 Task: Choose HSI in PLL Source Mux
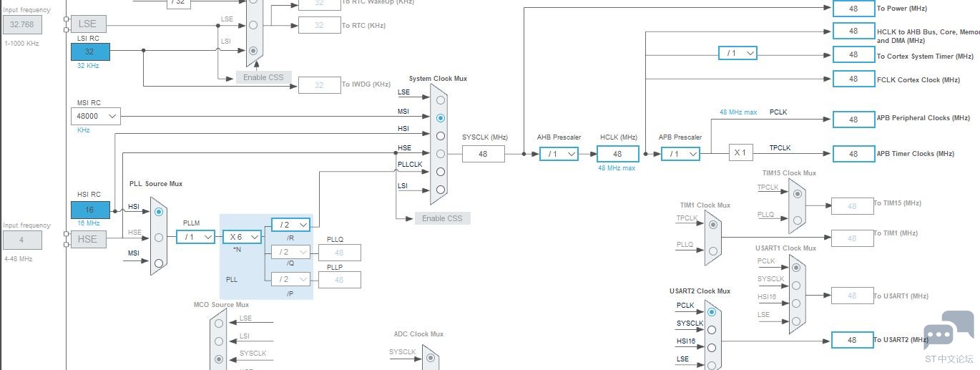(x=159, y=212)
